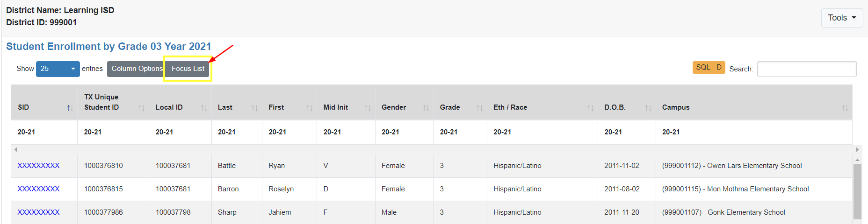Click the orange D button
Screen dimensions: 868x224
[719, 67]
